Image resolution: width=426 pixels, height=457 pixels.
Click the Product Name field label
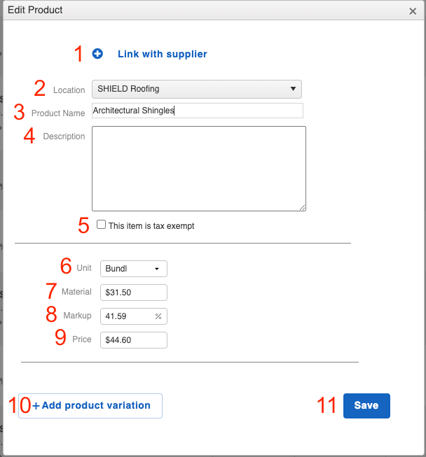click(58, 113)
